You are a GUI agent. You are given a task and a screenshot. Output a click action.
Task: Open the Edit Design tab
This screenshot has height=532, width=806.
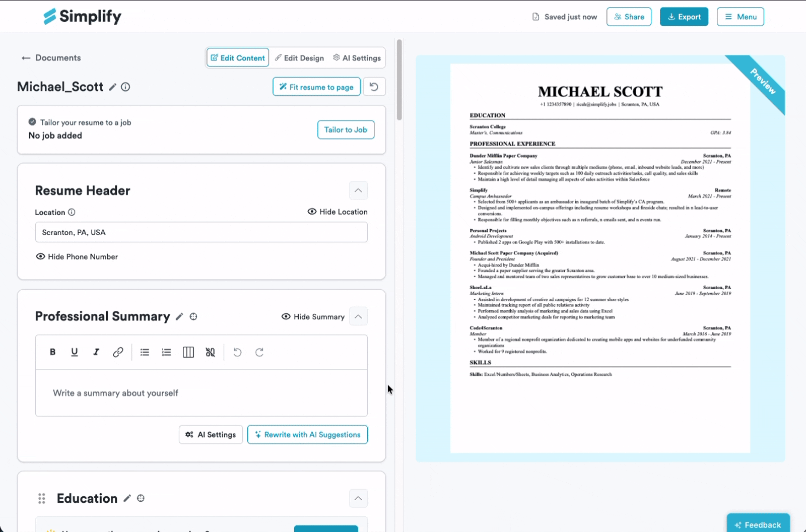pos(299,58)
